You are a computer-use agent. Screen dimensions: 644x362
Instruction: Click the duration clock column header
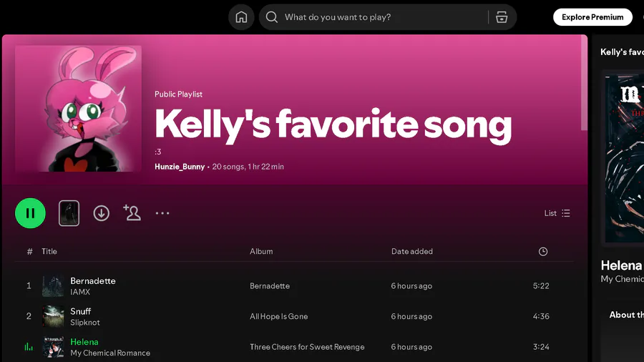pos(543,251)
